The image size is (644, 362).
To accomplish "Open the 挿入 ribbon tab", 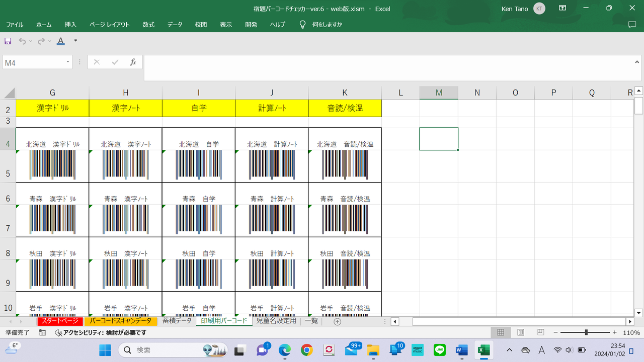I will (x=71, y=24).
